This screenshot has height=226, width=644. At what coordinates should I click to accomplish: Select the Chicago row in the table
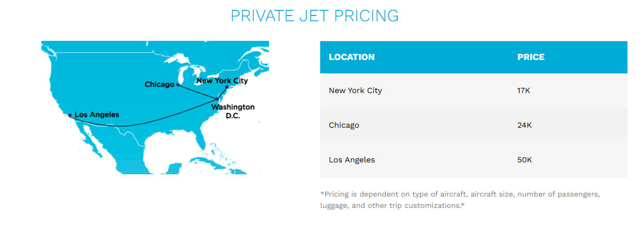[x=344, y=125]
